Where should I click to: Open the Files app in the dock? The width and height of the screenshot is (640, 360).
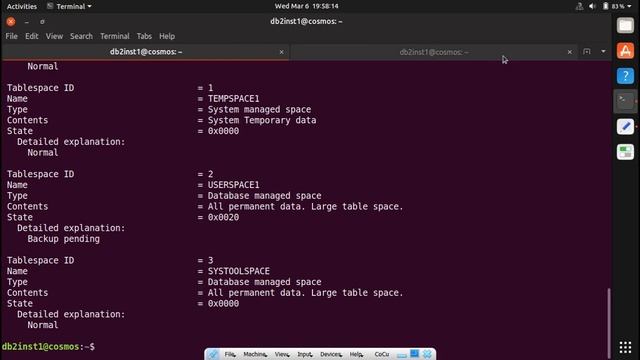(625, 25)
